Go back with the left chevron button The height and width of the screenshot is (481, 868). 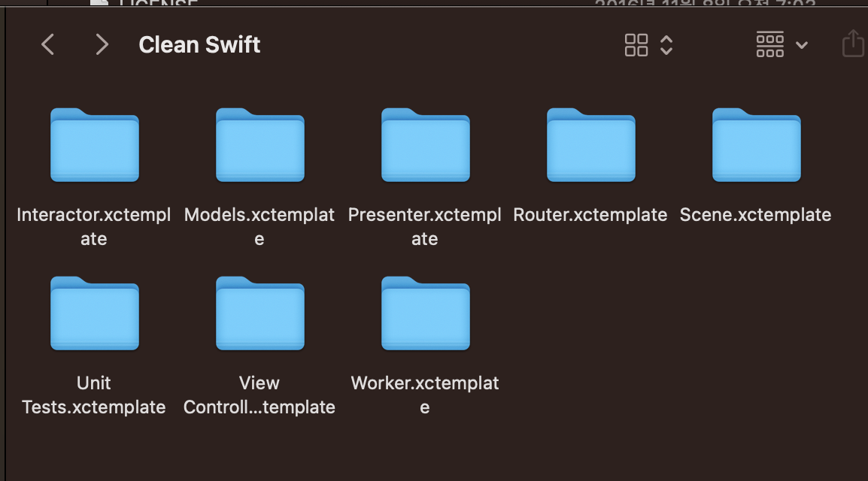48,44
